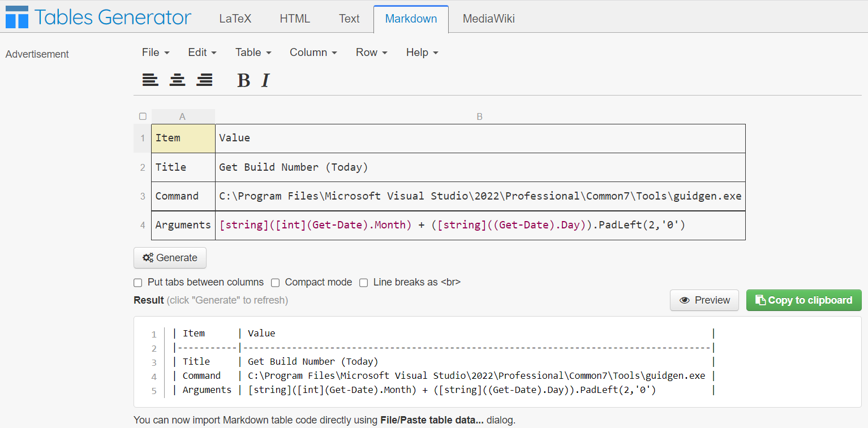Open the Edit dropdown menu
Viewport: 868px width, 428px height.
(202, 53)
